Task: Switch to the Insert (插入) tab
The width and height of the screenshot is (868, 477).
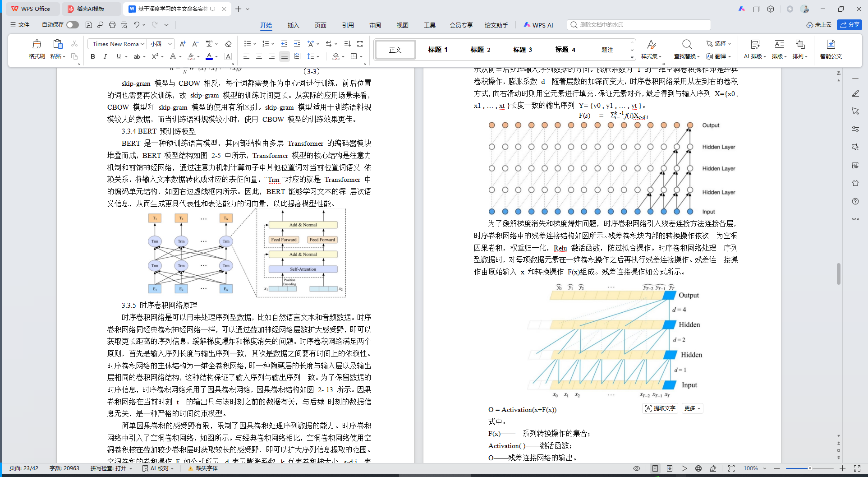Action: pyautogui.click(x=293, y=25)
